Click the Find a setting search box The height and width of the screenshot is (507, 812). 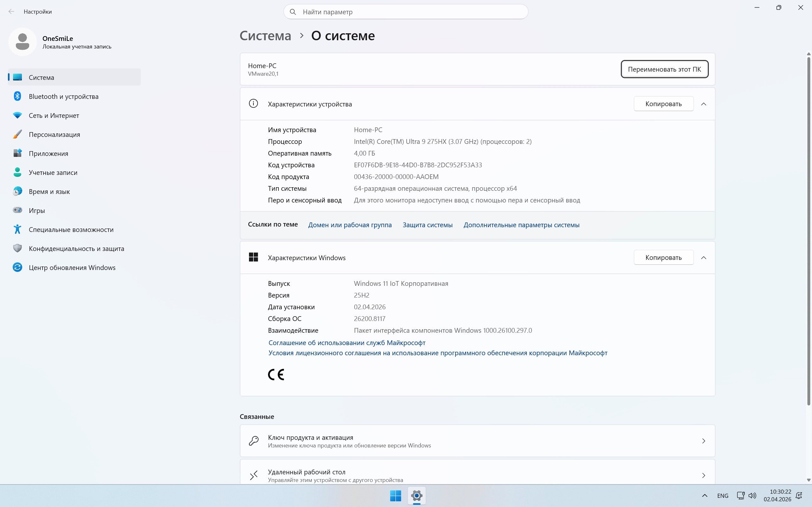coord(406,12)
